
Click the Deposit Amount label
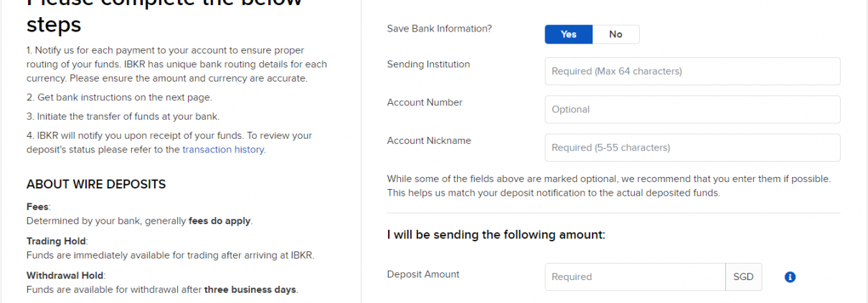pos(423,274)
